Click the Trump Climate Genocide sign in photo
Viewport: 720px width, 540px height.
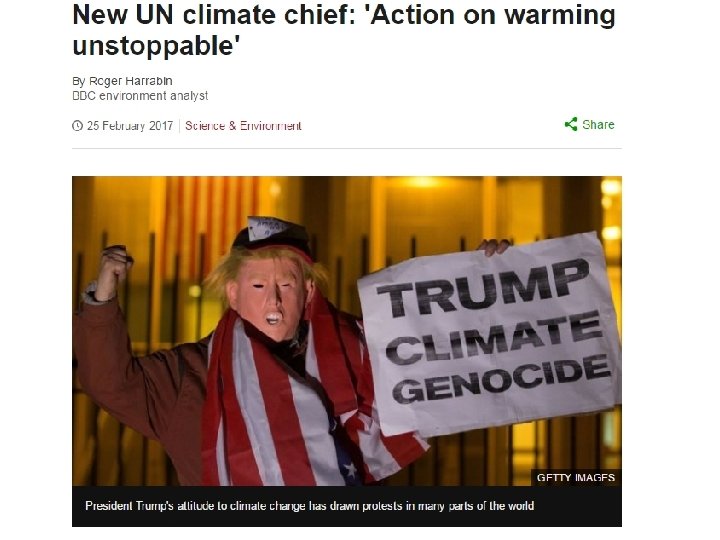click(490, 334)
